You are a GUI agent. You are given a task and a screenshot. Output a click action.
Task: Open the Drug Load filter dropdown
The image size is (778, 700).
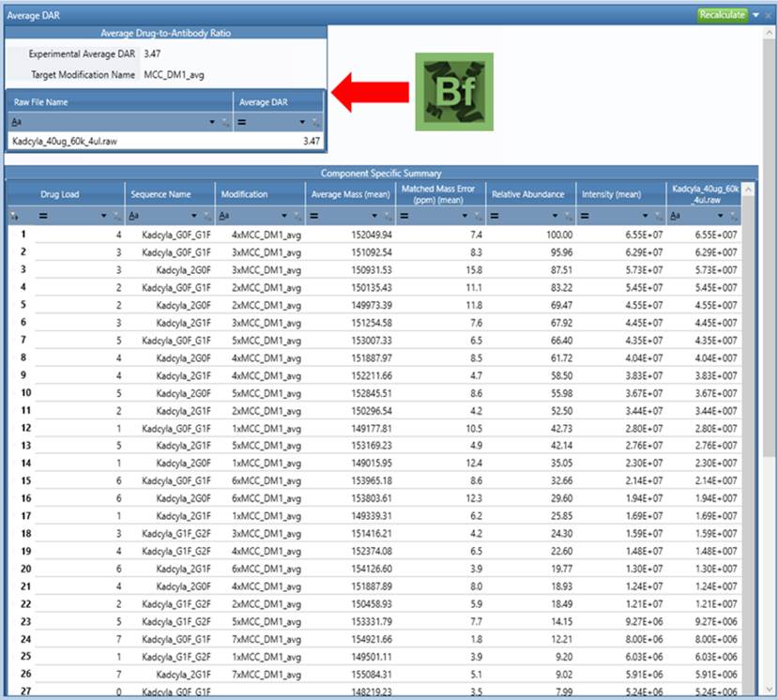click(x=103, y=216)
